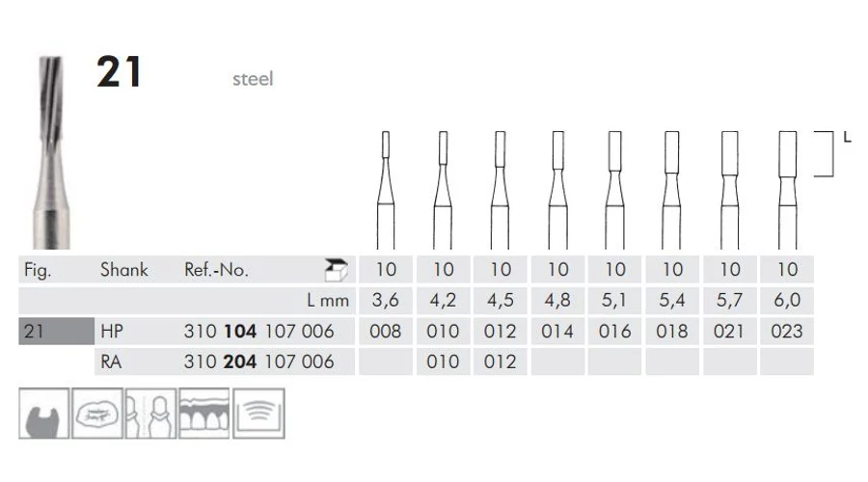Click HP size 008
This screenshot has width=868, height=482.
(x=385, y=331)
